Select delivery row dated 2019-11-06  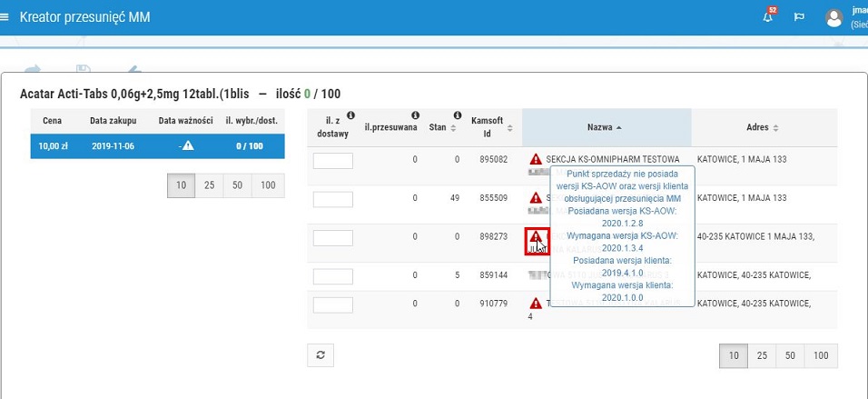point(158,146)
